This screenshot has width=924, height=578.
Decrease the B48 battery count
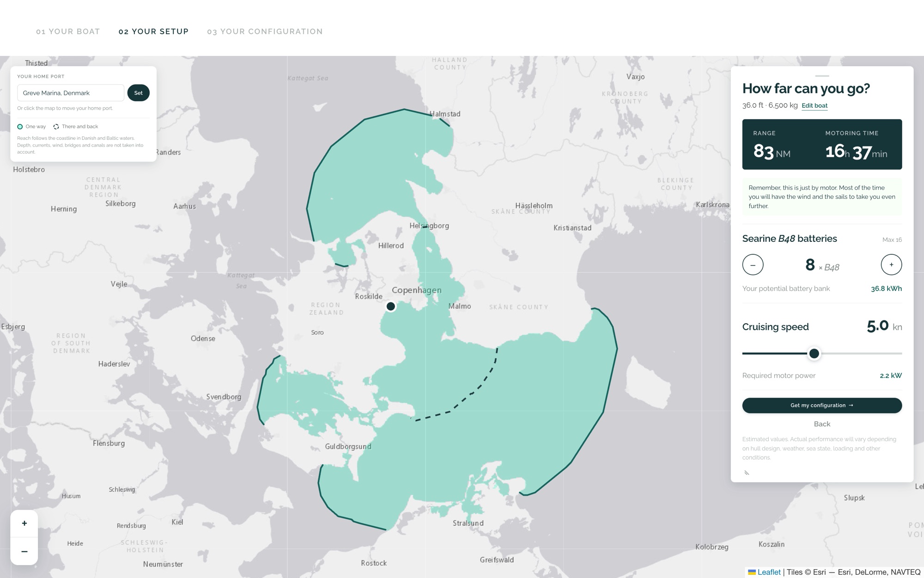(x=753, y=265)
